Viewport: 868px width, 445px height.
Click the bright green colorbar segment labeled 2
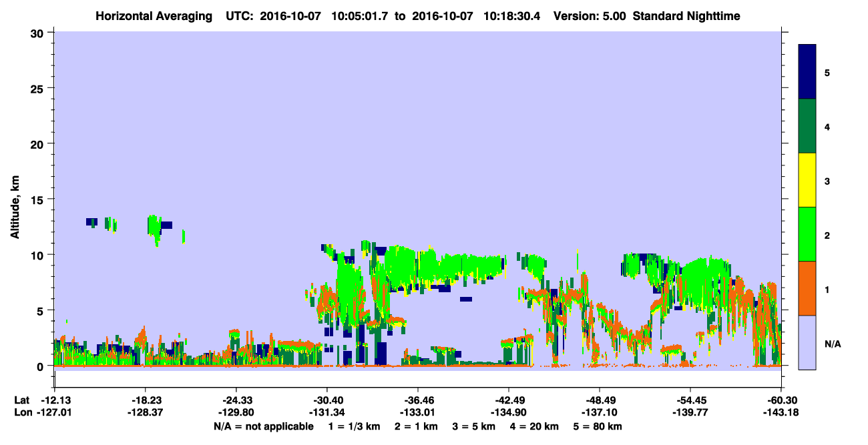(x=807, y=234)
